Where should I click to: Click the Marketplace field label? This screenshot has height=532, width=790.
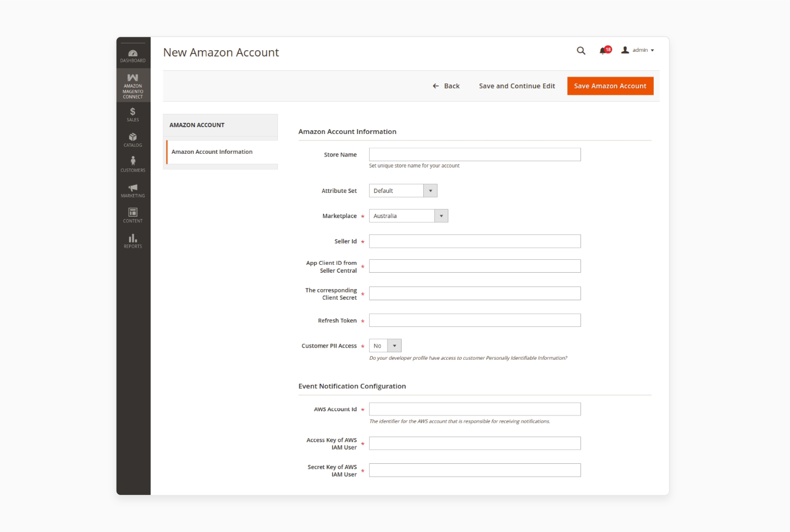(340, 216)
